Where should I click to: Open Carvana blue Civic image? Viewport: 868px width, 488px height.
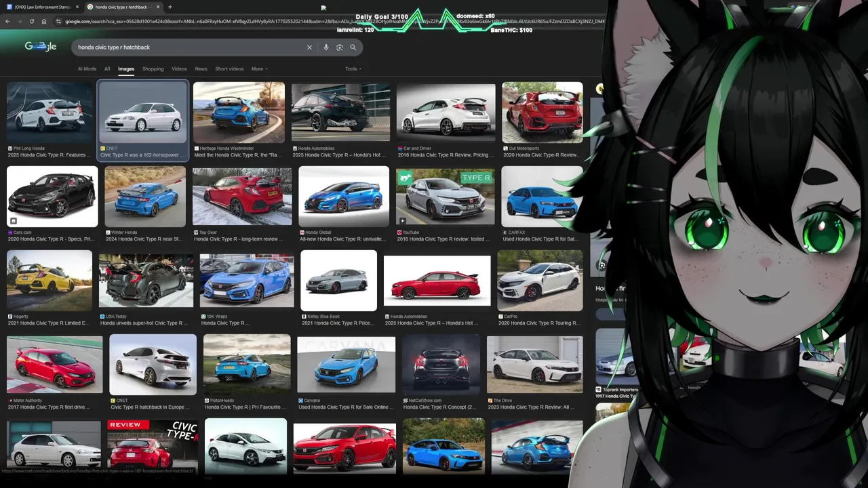[346, 365]
